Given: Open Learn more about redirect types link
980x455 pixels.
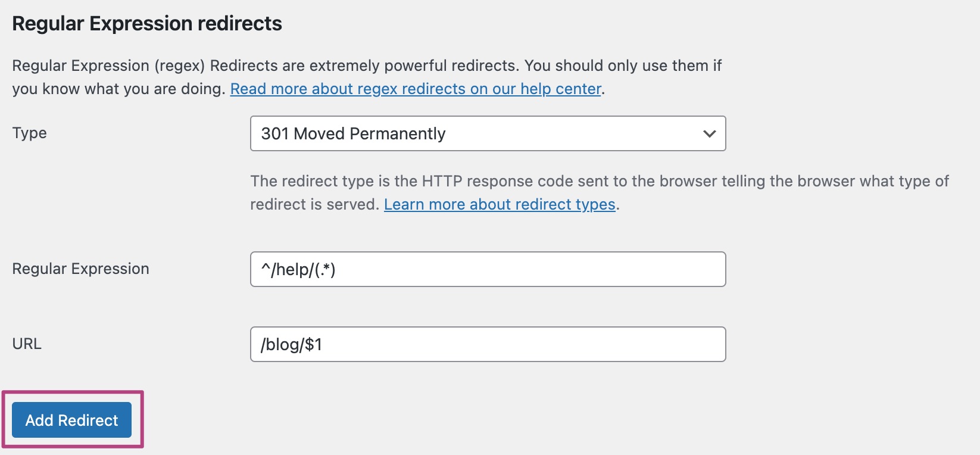Looking at the screenshot, I should 500,204.
